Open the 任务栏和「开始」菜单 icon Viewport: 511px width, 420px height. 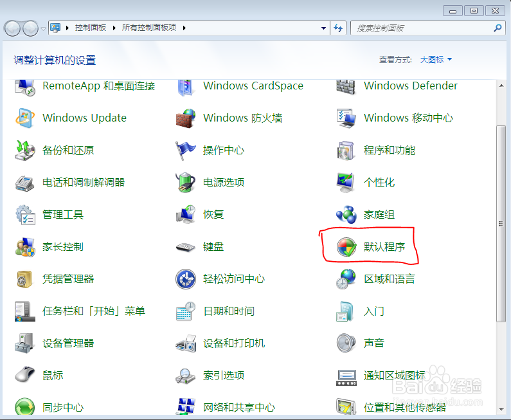(x=25, y=311)
